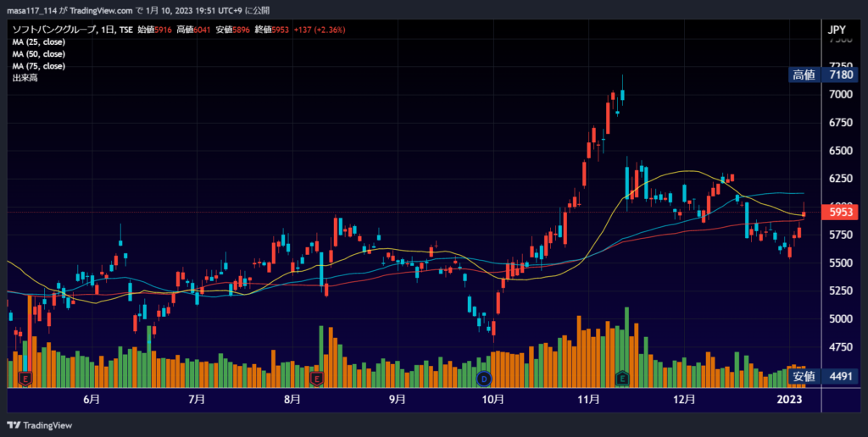Viewport: 868px width, 437px height.
Task: Click the 5750 price axis label
Action: pyautogui.click(x=841, y=235)
